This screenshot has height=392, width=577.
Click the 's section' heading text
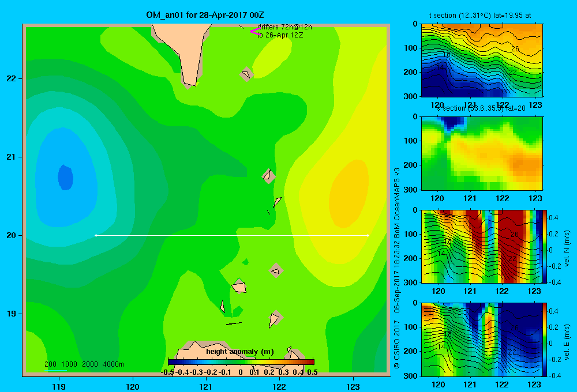tap(451, 108)
